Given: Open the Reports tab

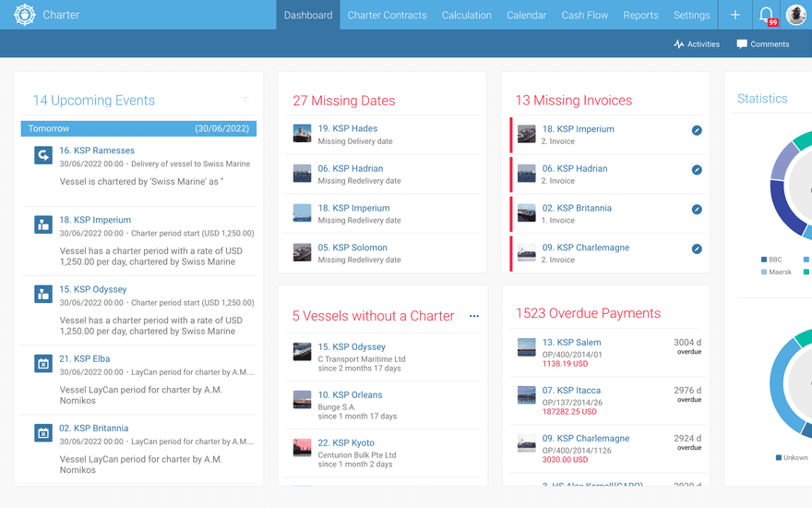Looking at the screenshot, I should coord(640,15).
